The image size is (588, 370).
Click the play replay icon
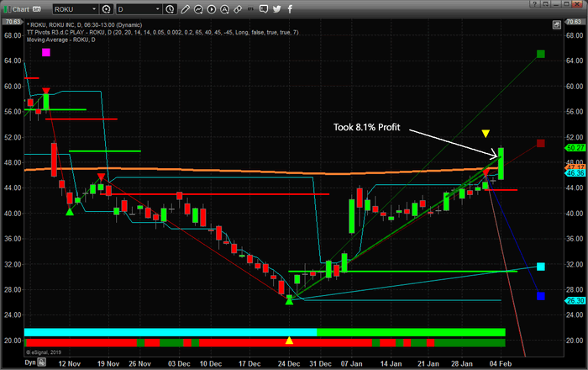coord(212,9)
